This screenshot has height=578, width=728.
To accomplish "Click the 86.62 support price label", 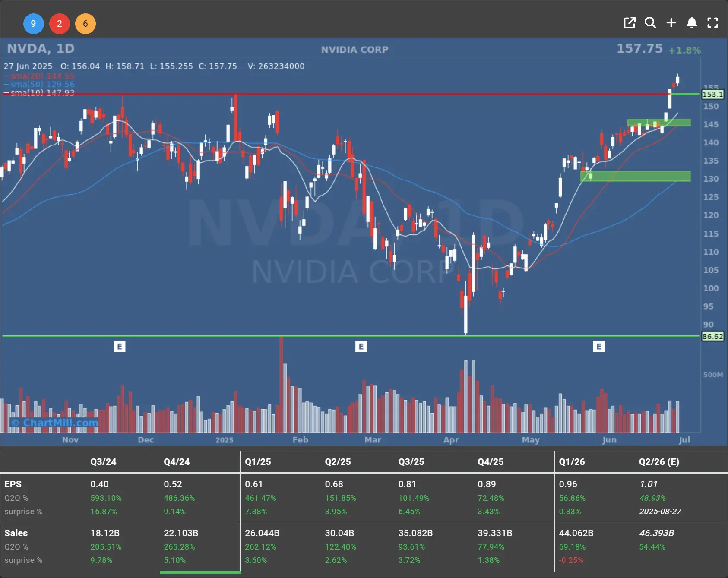I will point(712,336).
